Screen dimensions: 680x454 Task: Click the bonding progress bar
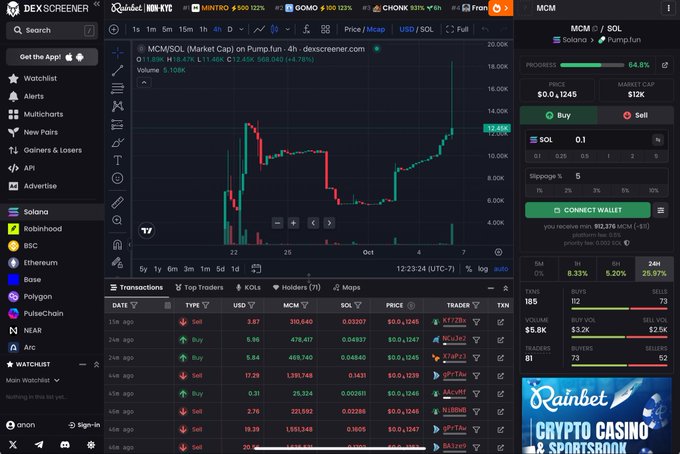click(592, 65)
